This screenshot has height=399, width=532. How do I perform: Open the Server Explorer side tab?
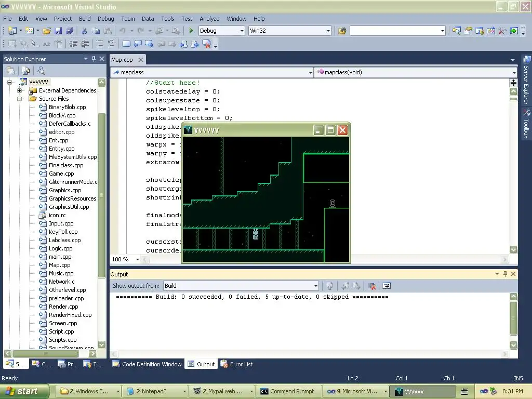pyautogui.click(x=526, y=81)
